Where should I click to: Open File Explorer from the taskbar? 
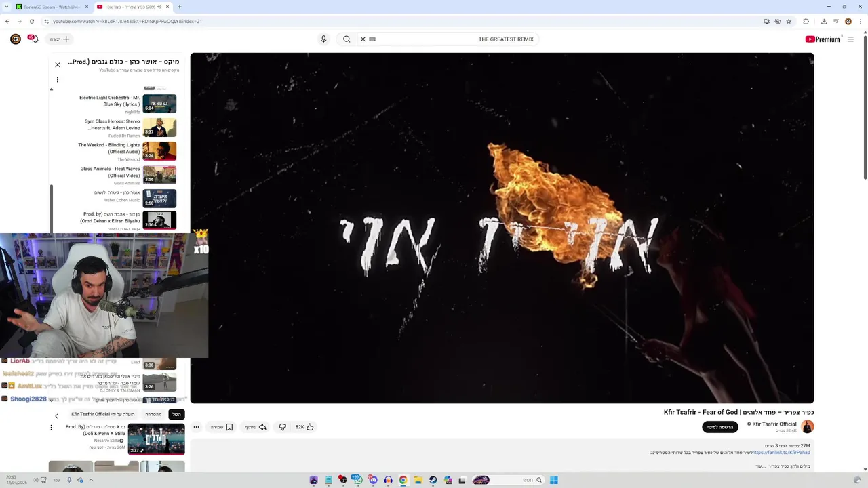pyautogui.click(x=418, y=480)
